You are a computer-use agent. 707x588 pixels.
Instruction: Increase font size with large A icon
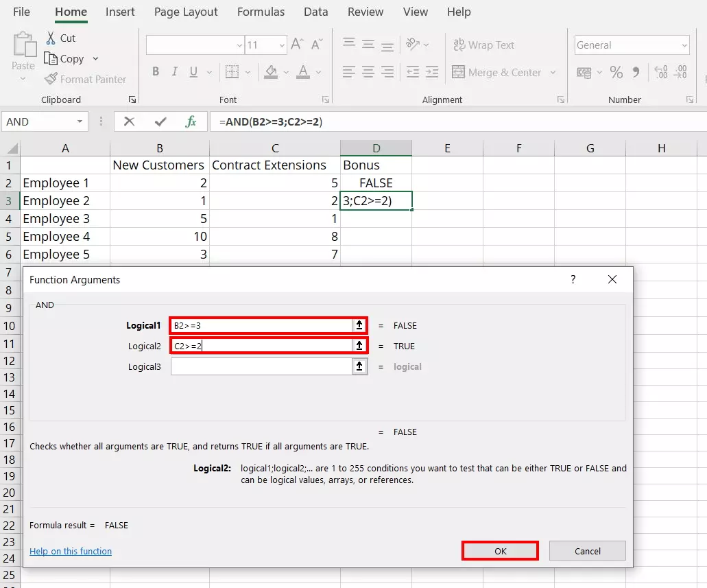pyautogui.click(x=297, y=44)
